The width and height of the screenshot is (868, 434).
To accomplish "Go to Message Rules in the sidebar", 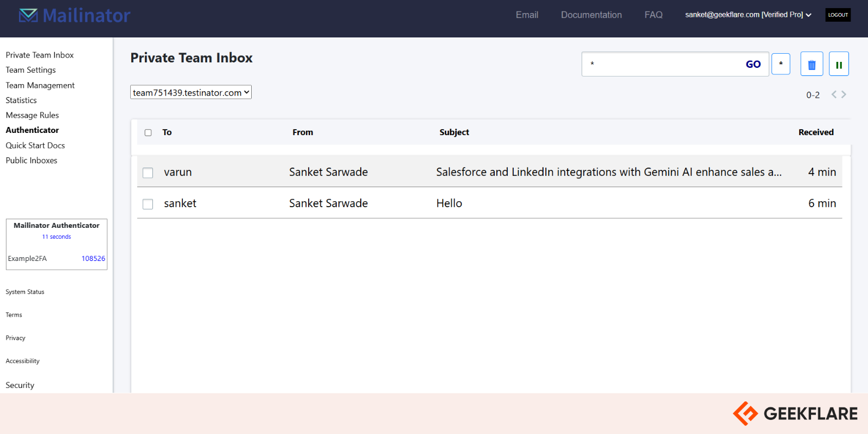I will [33, 115].
